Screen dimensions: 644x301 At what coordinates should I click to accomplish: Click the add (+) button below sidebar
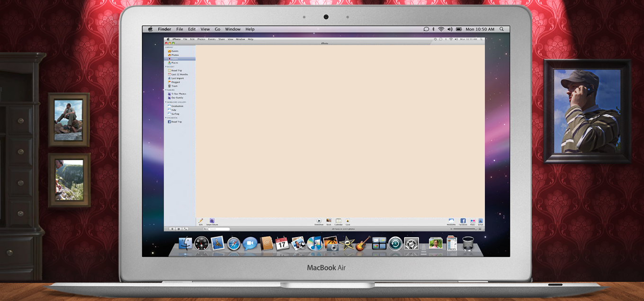point(172,229)
